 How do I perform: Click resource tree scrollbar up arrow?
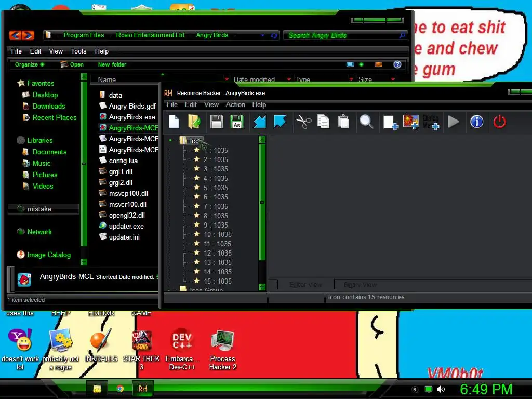point(262,139)
